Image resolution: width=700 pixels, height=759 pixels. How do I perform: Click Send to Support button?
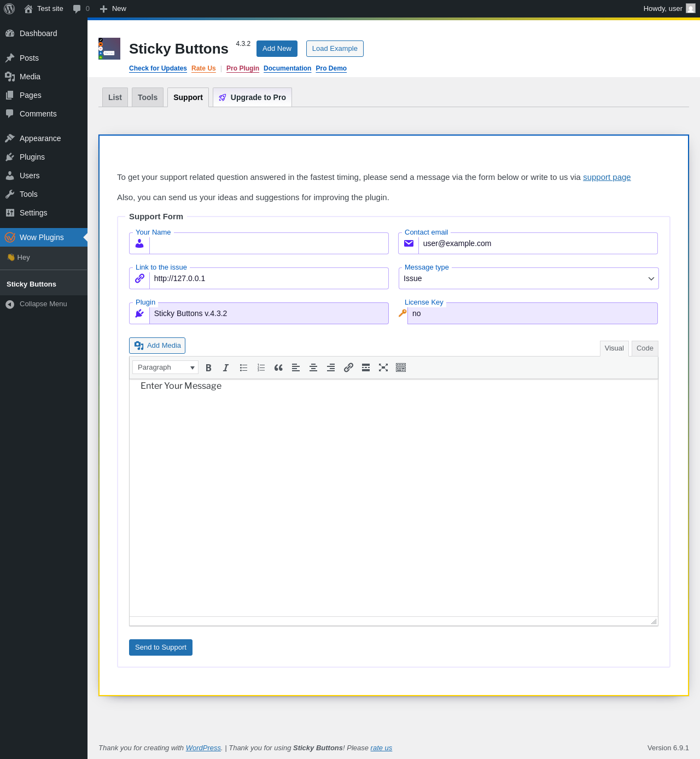point(161,647)
